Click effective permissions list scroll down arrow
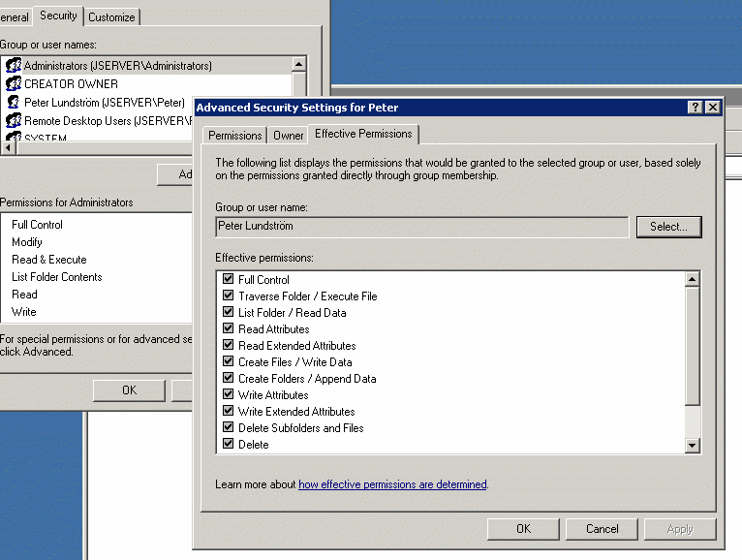 click(x=693, y=445)
